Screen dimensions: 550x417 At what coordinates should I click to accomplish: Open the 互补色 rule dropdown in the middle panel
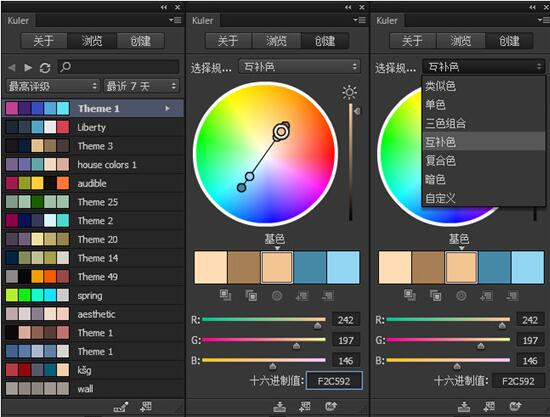(x=300, y=66)
